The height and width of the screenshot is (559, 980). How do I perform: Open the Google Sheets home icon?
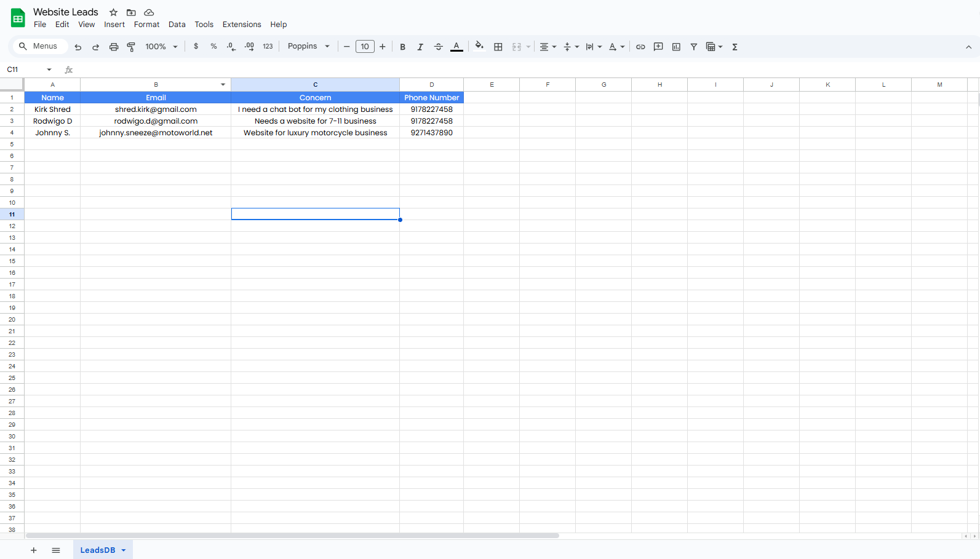click(18, 18)
